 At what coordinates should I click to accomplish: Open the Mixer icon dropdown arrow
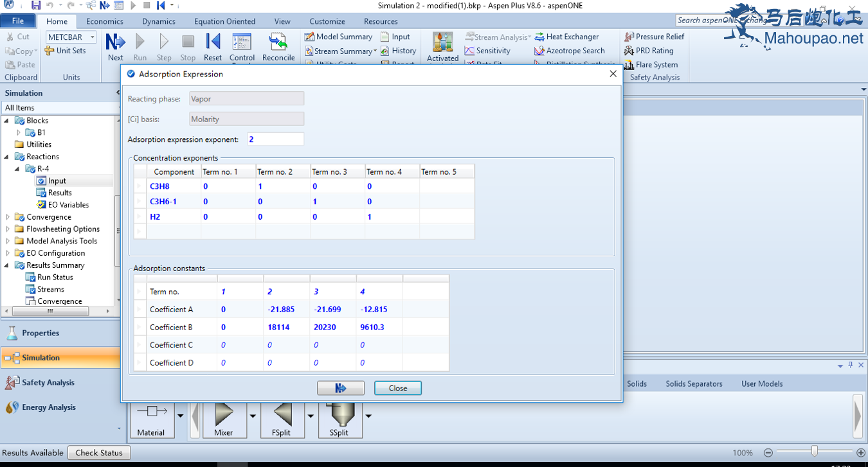coord(253,416)
